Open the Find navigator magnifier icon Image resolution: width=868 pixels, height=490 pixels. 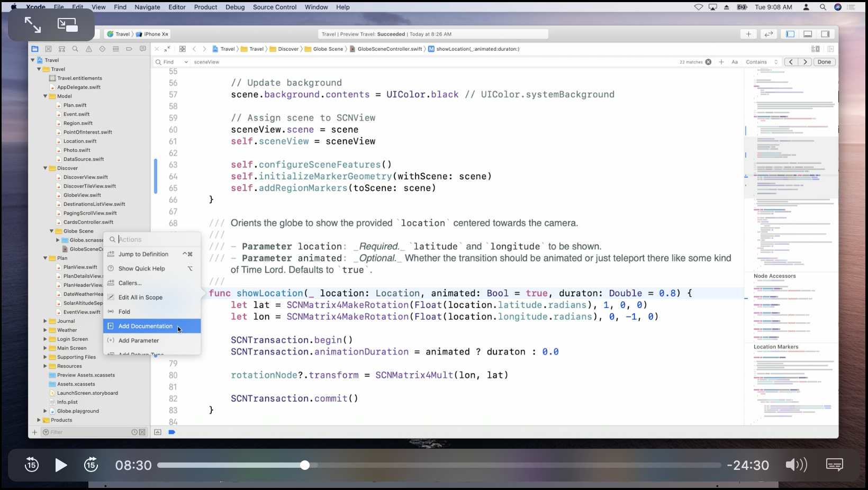click(x=75, y=49)
